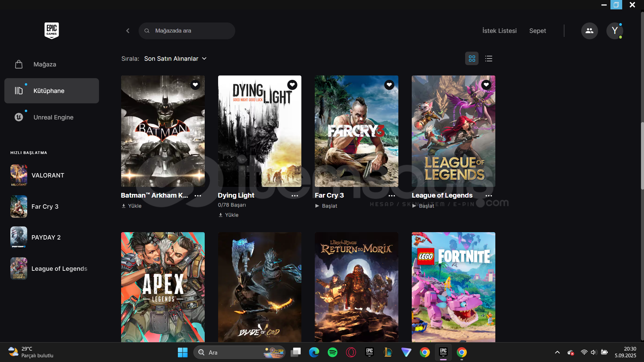Open Apex Legends cover art
The width and height of the screenshot is (644, 362).
[163, 287]
